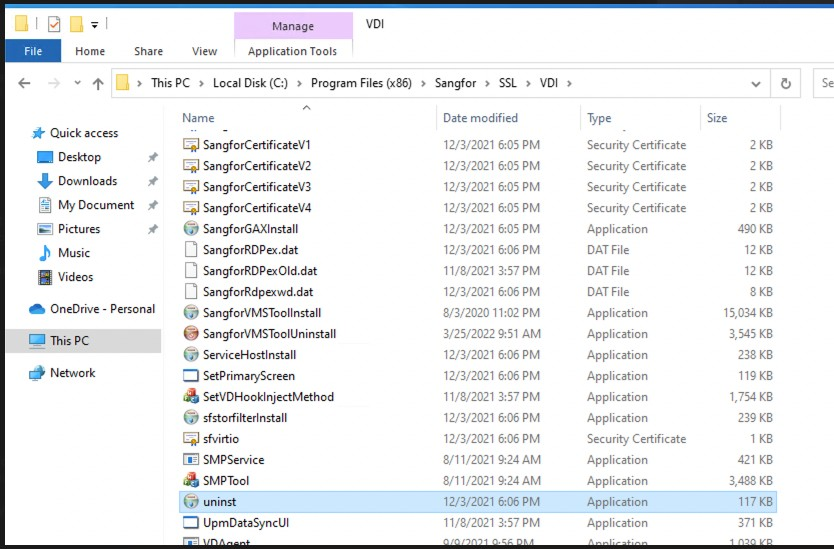The height and width of the screenshot is (549, 834).
Task: Click the SangforCertificateV3 certificate icon
Action: point(190,187)
